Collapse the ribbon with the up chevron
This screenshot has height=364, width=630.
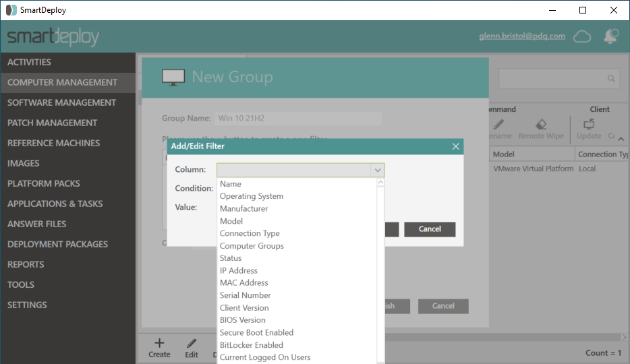tap(621, 140)
